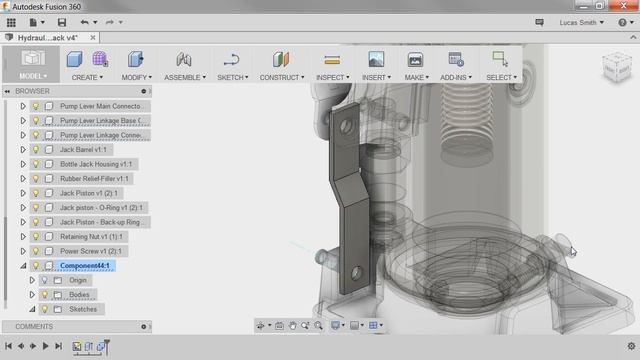Screen dimensions: 640x360
Task: Click the Sketch line-arc icon
Action: 231,60
